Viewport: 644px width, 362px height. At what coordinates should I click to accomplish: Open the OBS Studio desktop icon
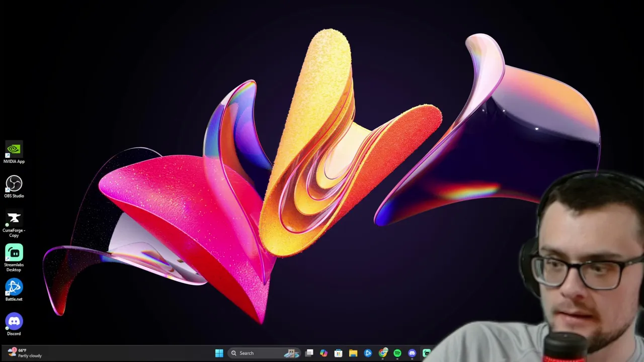(x=14, y=187)
